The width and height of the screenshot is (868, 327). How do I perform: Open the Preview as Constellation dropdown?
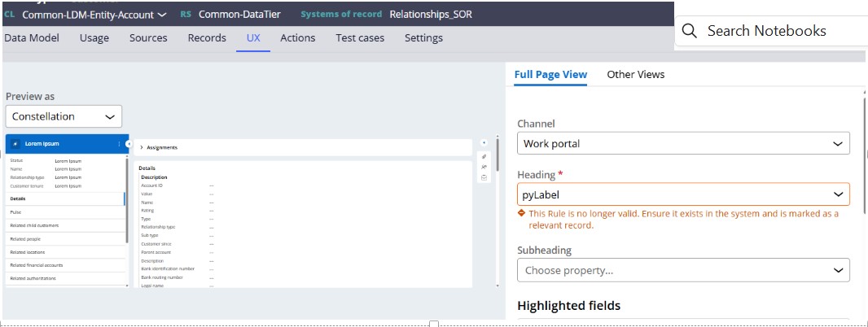pos(64,116)
